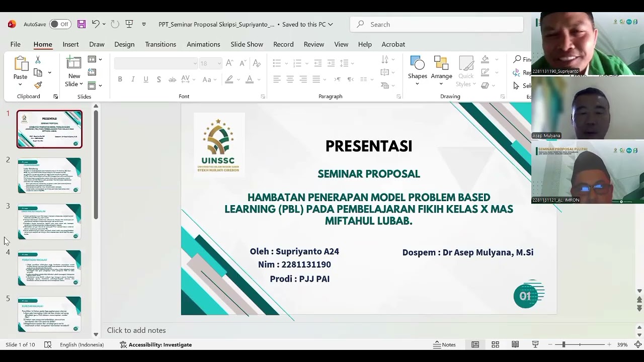Click the Numbering list icon

point(297,63)
